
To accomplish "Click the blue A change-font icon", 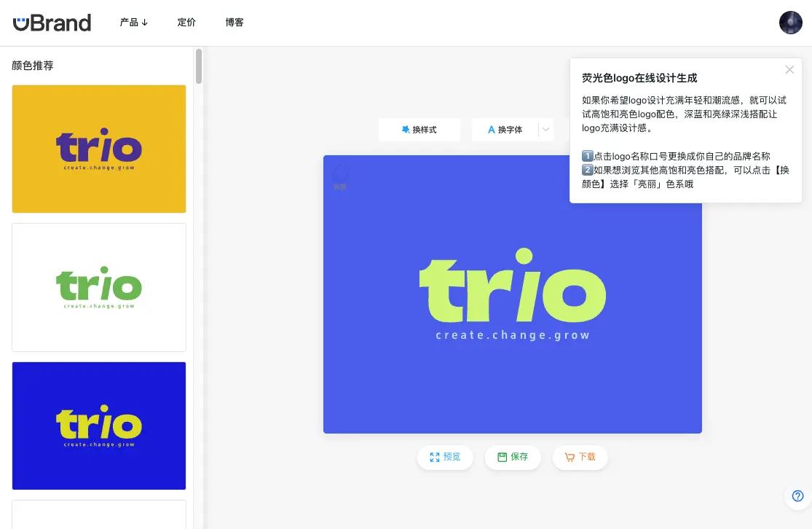I will tap(491, 129).
